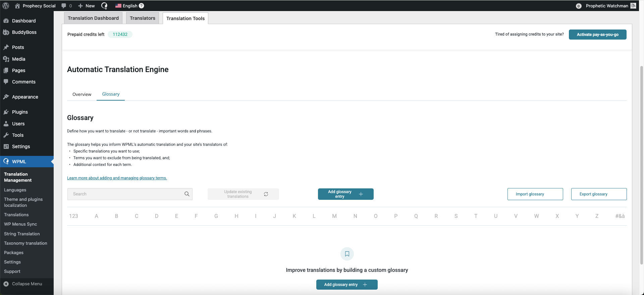Filter glossary by letter A
The width and height of the screenshot is (644, 295).
(x=97, y=216)
